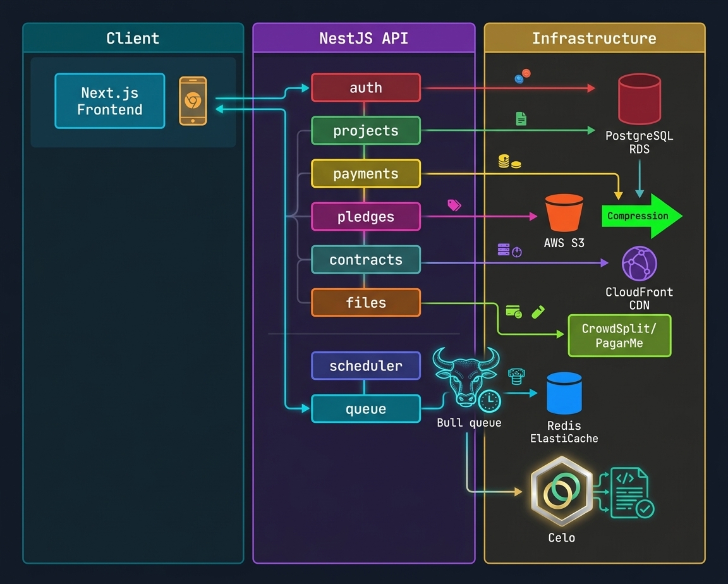Select the green credit card icon
The height and width of the screenshot is (584, 728).
[514, 312]
